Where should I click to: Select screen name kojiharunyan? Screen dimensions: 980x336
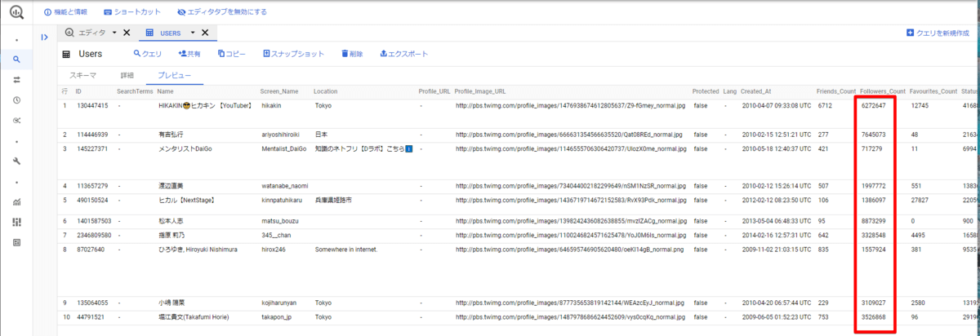point(279,302)
